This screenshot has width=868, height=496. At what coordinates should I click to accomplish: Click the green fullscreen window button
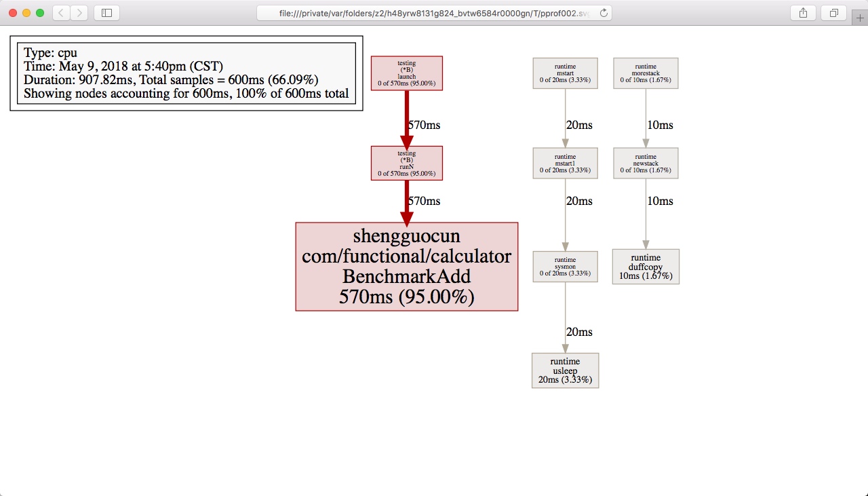tap(40, 13)
